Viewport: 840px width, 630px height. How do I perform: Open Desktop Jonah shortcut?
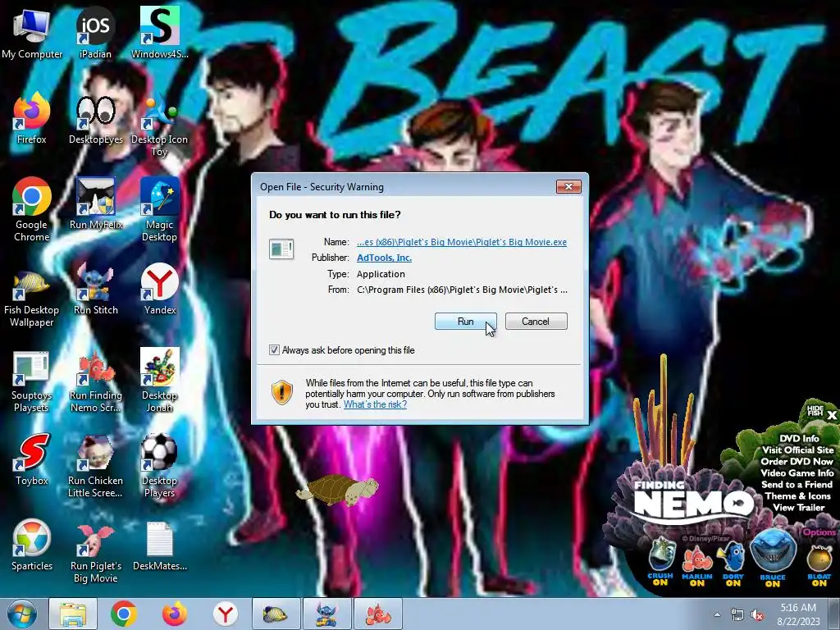point(160,381)
